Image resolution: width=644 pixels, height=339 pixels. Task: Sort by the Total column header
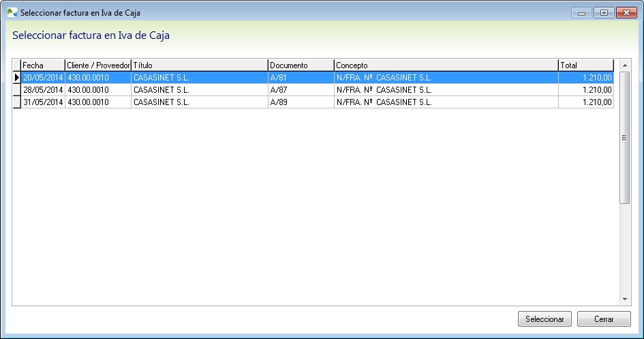585,65
